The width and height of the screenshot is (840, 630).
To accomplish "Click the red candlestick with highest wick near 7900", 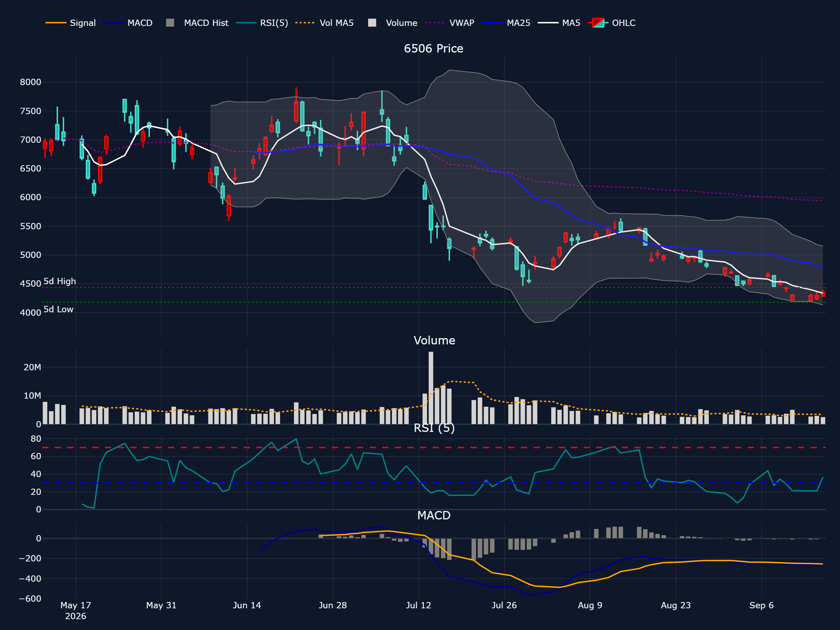I will 296,111.
